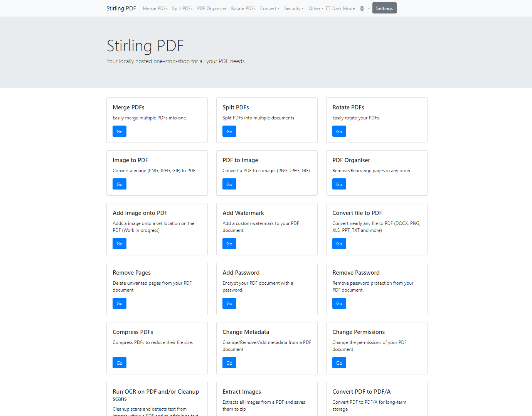The height and width of the screenshot is (416, 532).
Task: Click Go under Change Permissions card
Action: (339, 363)
